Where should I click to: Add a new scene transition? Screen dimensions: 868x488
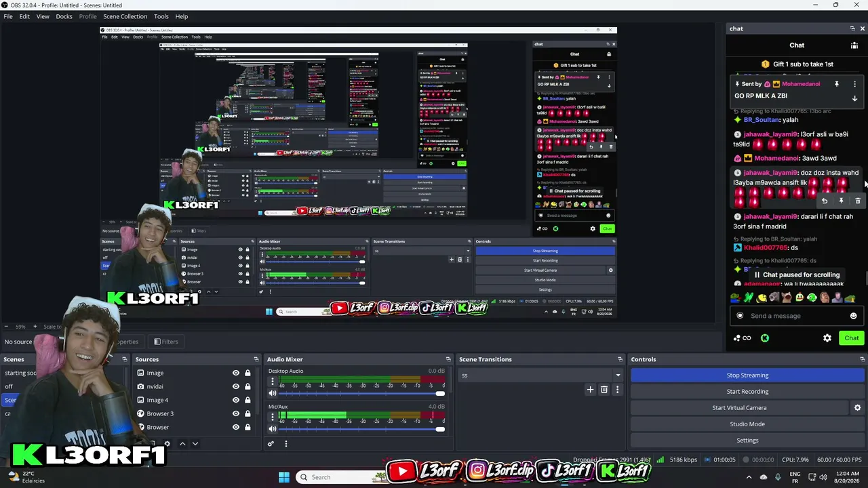[x=590, y=390]
